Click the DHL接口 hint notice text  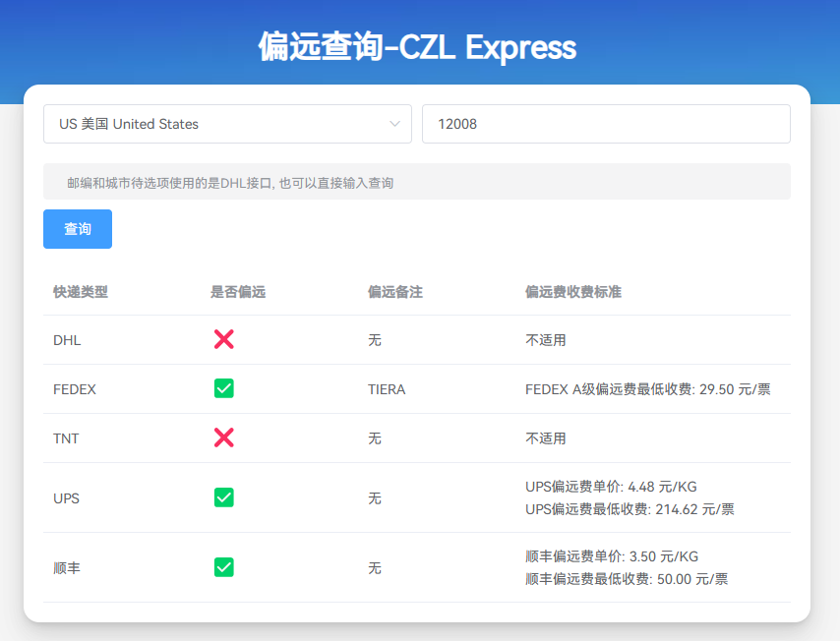click(230, 183)
